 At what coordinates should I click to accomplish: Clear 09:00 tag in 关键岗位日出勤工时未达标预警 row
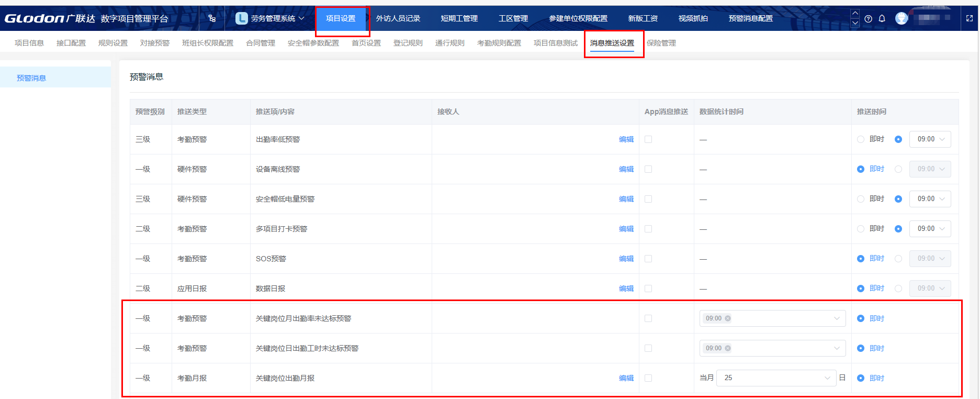tap(728, 348)
